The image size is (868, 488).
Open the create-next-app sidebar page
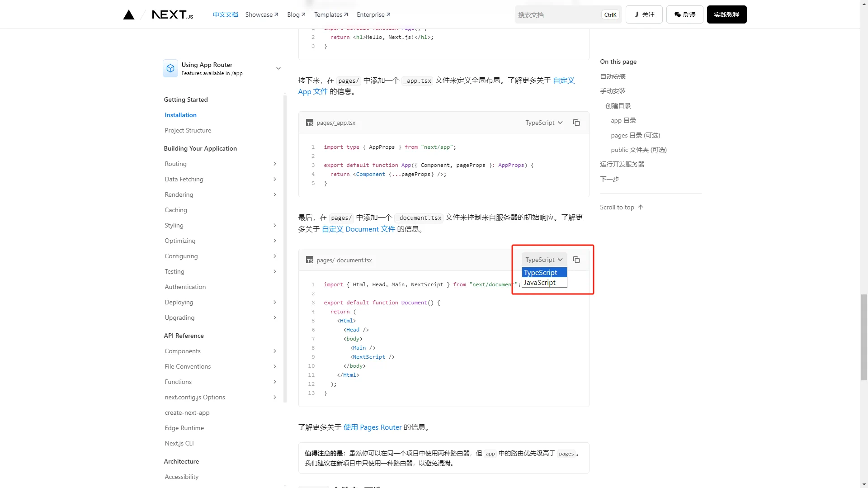pos(187,412)
